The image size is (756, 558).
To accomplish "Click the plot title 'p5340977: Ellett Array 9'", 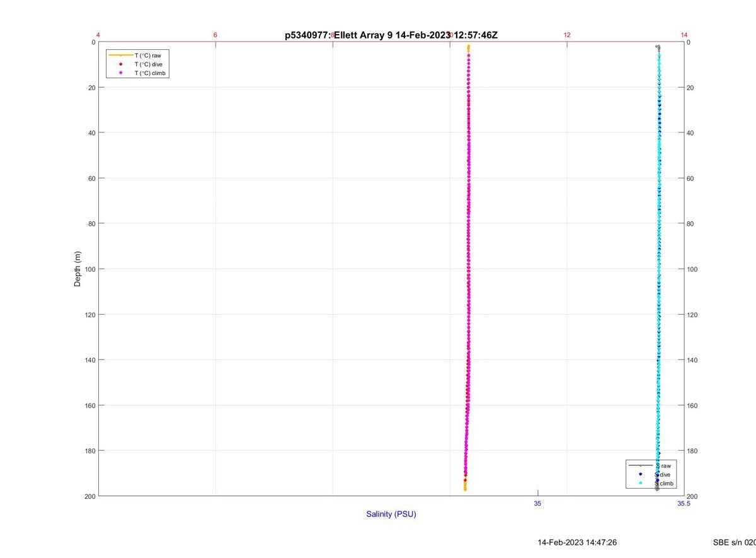I will [339, 35].
